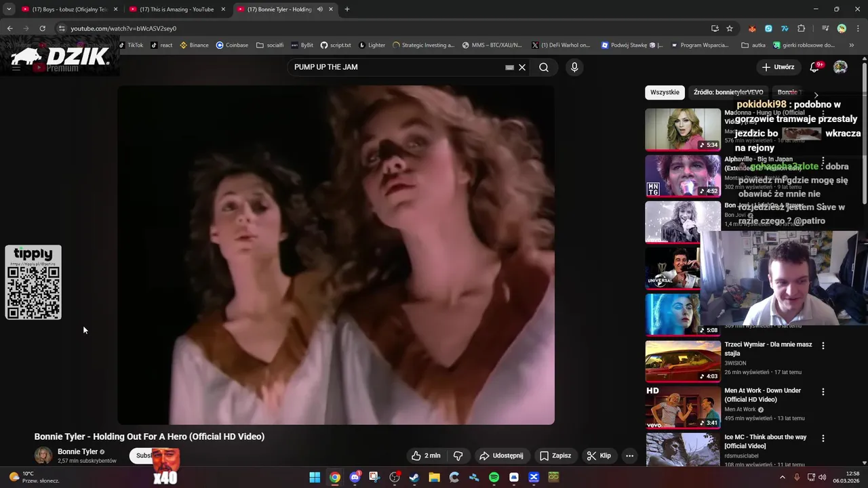Open the TikTok bookmark

(x=131, y=45)
